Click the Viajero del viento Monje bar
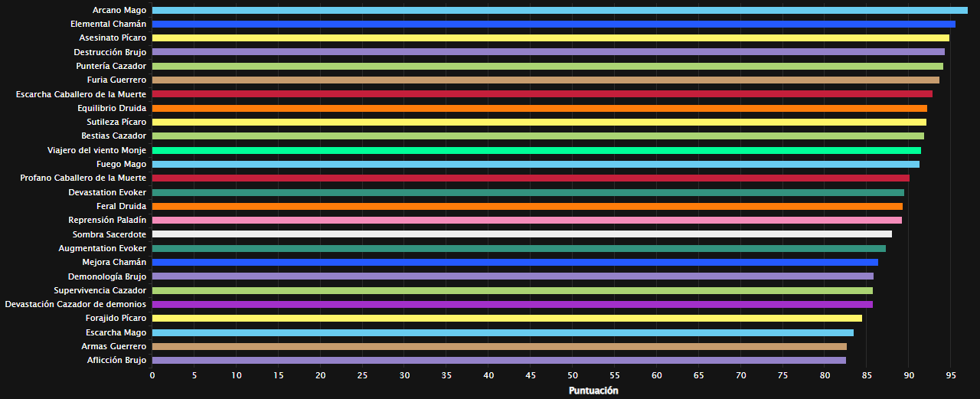This screenshot has width=980, height=399. click(536, 151)
